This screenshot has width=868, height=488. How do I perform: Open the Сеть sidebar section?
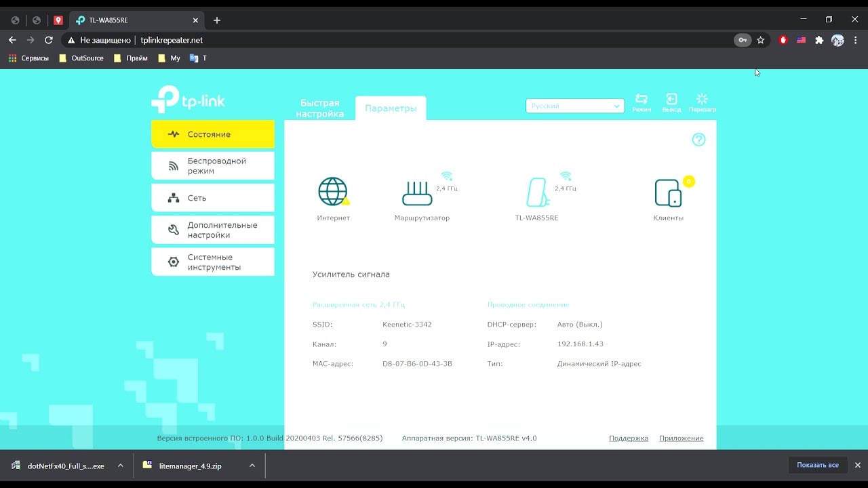pyautogui.click(x=213, y=198)
